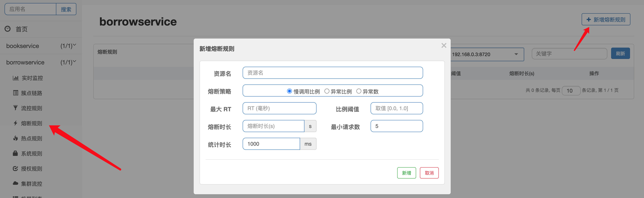Viewport: 644px width, 198px height.
Task: Click the flame icon for 热点规则
Action: point(15,138)
